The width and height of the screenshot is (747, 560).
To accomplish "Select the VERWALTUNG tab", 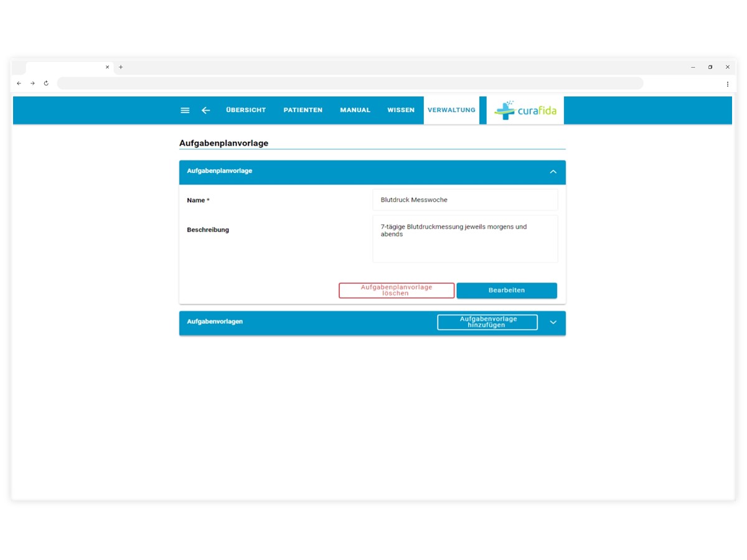I will tap(451, 110).
